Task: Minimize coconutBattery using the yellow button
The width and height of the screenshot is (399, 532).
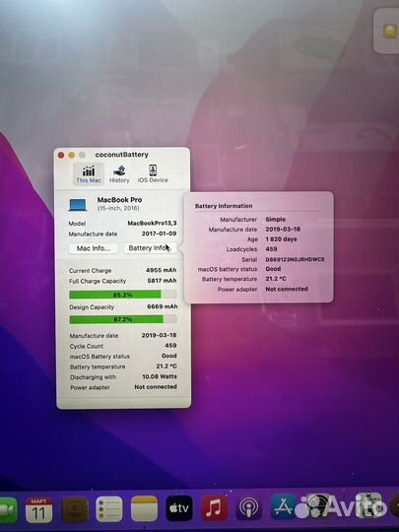Action: tap(72, 155)
